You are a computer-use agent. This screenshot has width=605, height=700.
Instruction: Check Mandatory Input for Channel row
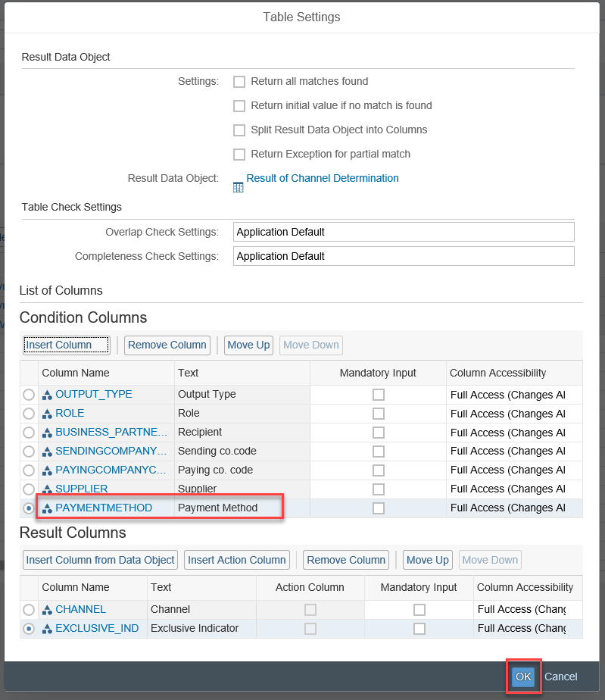click(x=419, y=610)
